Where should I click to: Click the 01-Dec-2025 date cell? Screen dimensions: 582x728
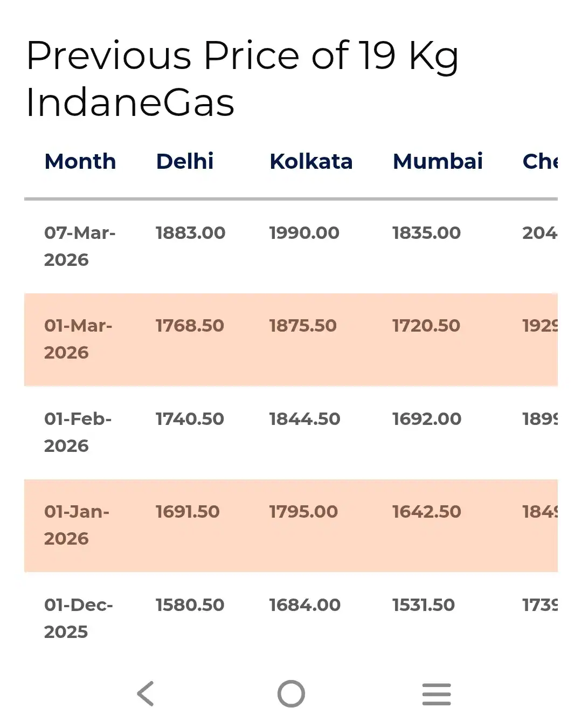pyautogui.click(x=79, y=618)
